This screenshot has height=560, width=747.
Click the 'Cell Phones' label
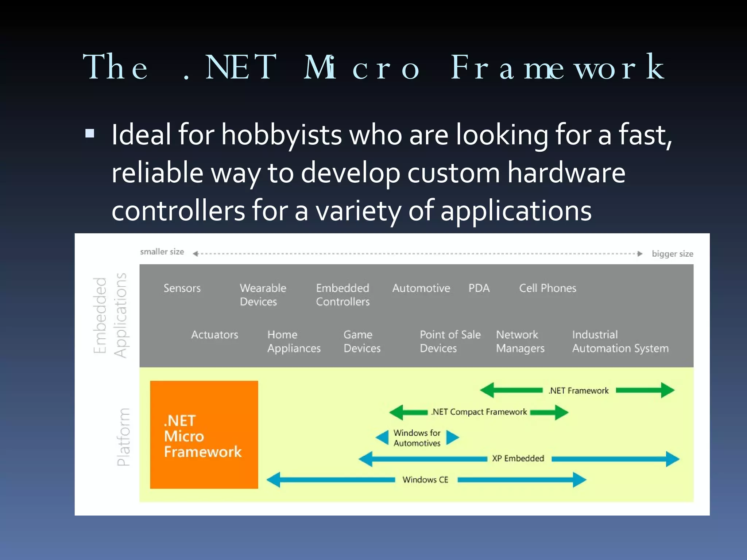[x=547, y=288]
